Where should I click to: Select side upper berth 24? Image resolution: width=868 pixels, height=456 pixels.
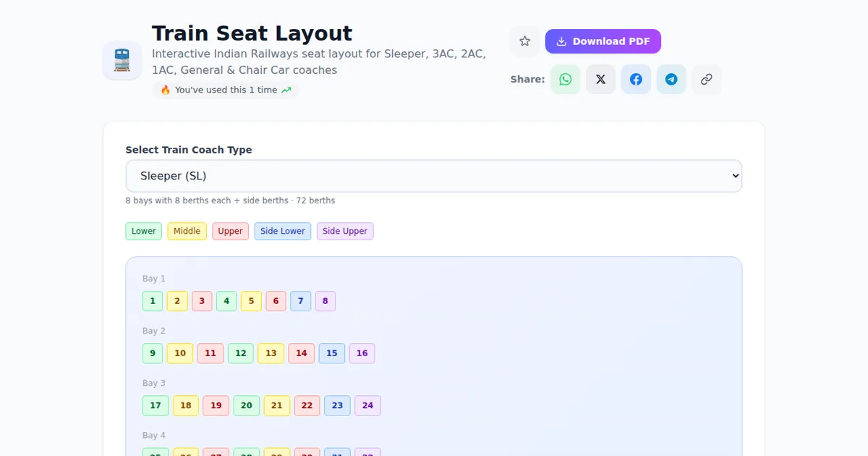[x=368, y=405]
